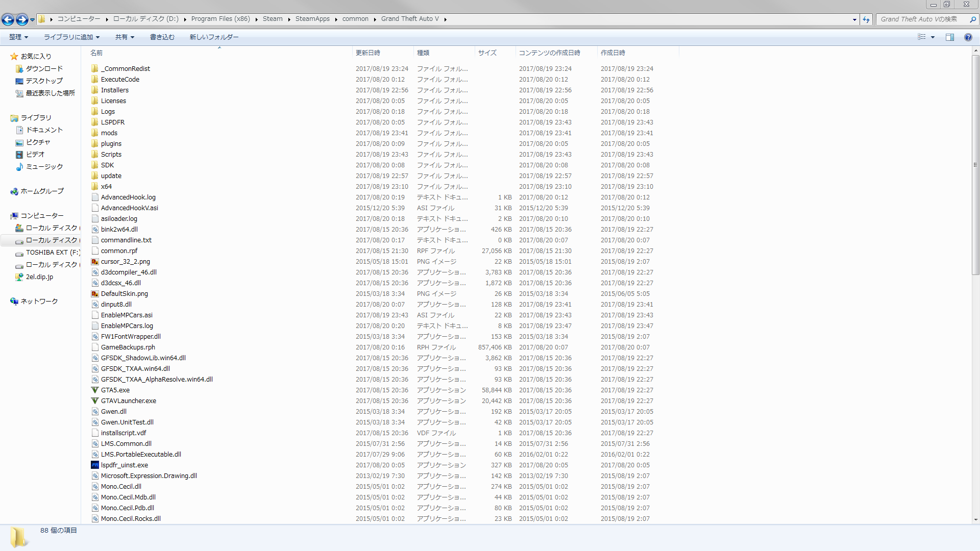
Task: Sort by the サイズ column header
Action: coord(487,53)
